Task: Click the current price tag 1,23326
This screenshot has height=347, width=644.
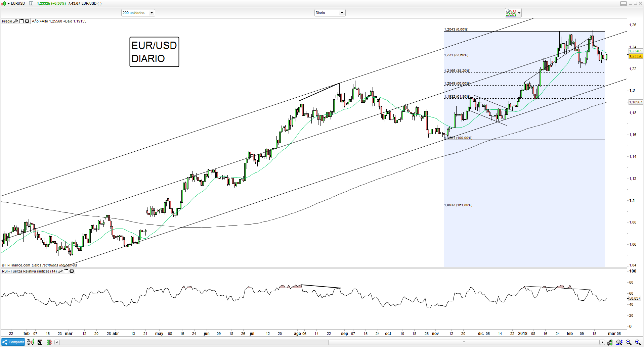Action: (x=636, y=56)
